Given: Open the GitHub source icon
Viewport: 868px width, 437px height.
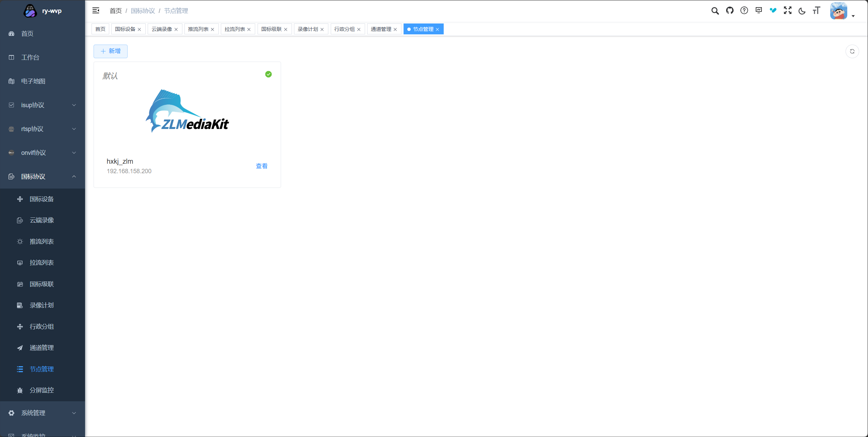Looking at the screenshot, I should (730, 11).
